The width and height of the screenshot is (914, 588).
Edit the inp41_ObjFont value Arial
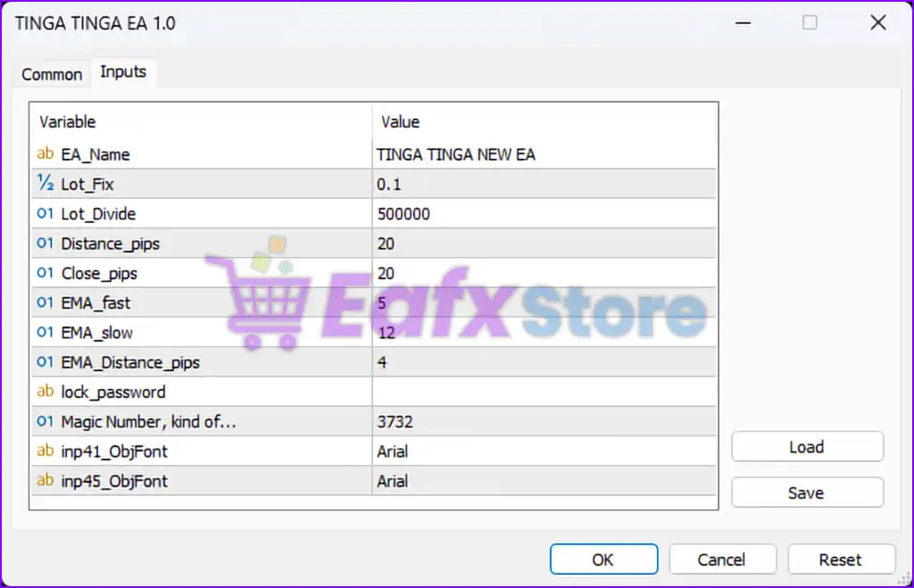point(544,451)
